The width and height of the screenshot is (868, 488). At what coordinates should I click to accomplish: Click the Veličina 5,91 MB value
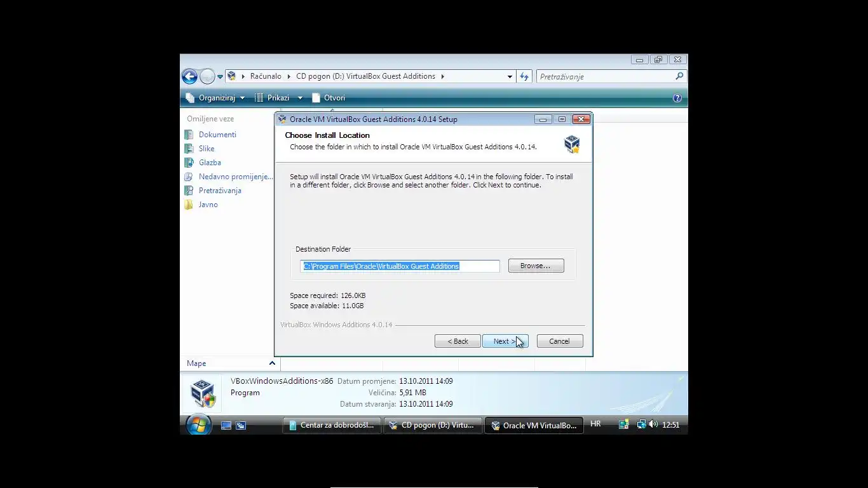(412, 393)
